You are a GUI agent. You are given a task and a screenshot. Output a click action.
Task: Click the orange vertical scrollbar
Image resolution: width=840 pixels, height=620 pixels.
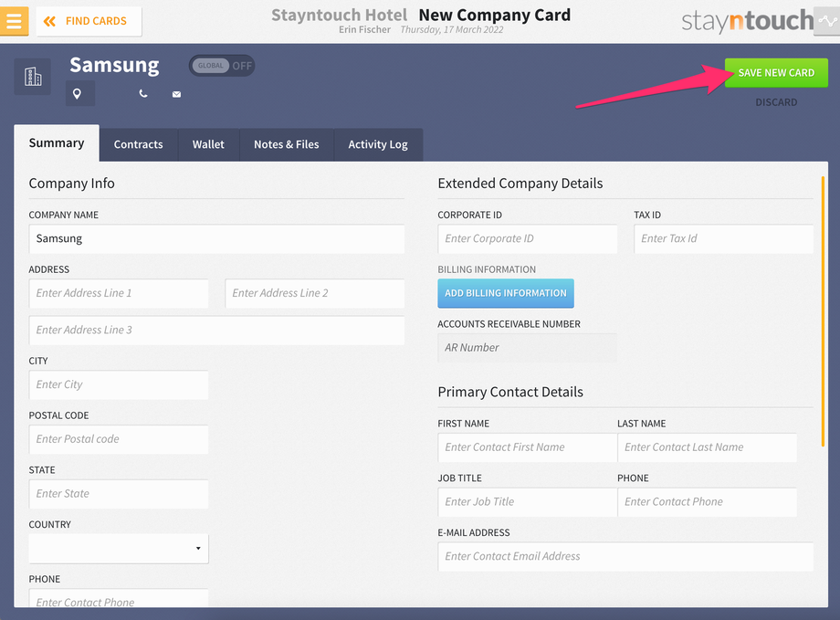coord(823,312)
